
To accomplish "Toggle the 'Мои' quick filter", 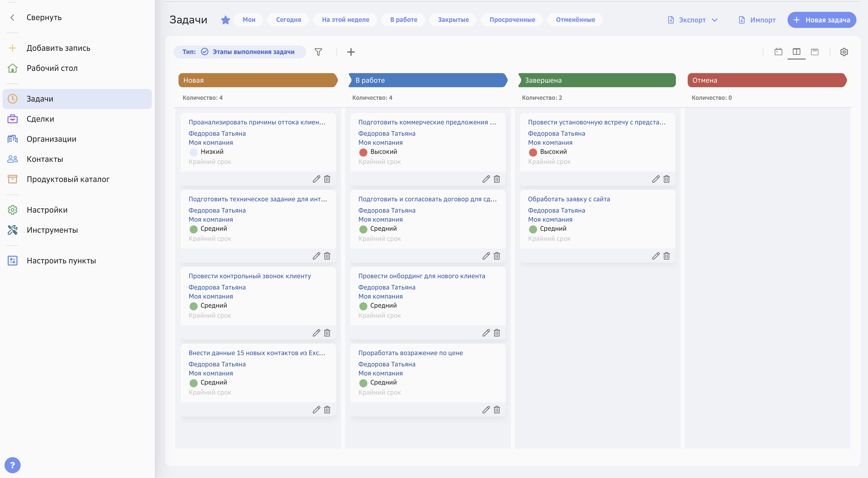I will (x=249, y=20).
